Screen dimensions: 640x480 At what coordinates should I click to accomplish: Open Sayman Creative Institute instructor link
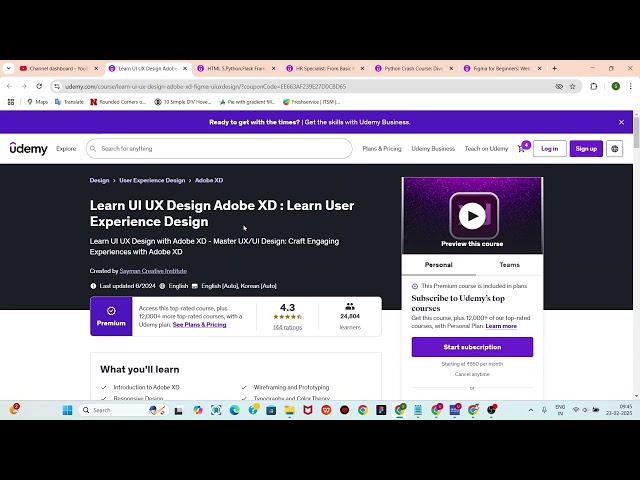[153, 271]
